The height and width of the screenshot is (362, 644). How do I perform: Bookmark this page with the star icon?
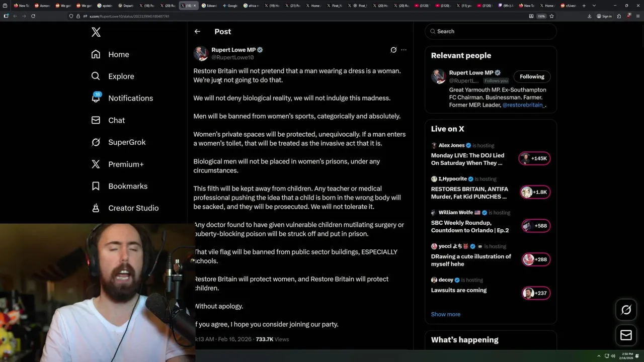tap(551, 16)
